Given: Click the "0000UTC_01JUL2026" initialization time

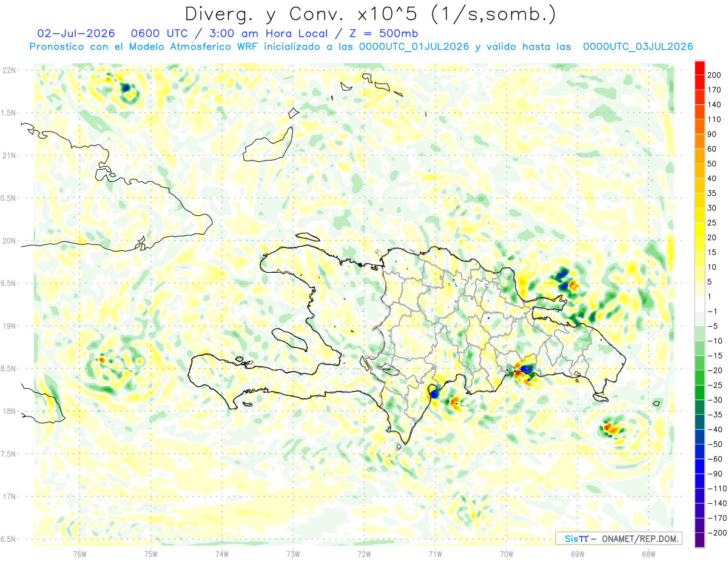Looking at the screenshot, I should pyautogui.click(x=414, y=47).
